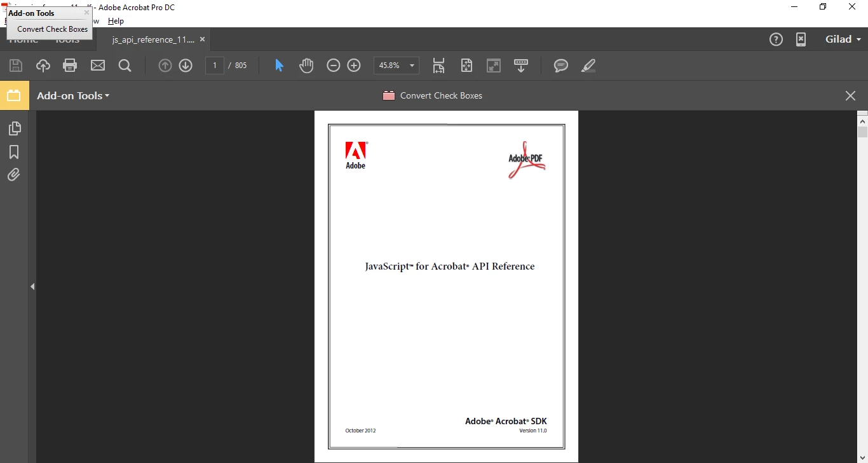
Task: Click 'Version 11.0' text on page
Action: (x=533, y=431)
